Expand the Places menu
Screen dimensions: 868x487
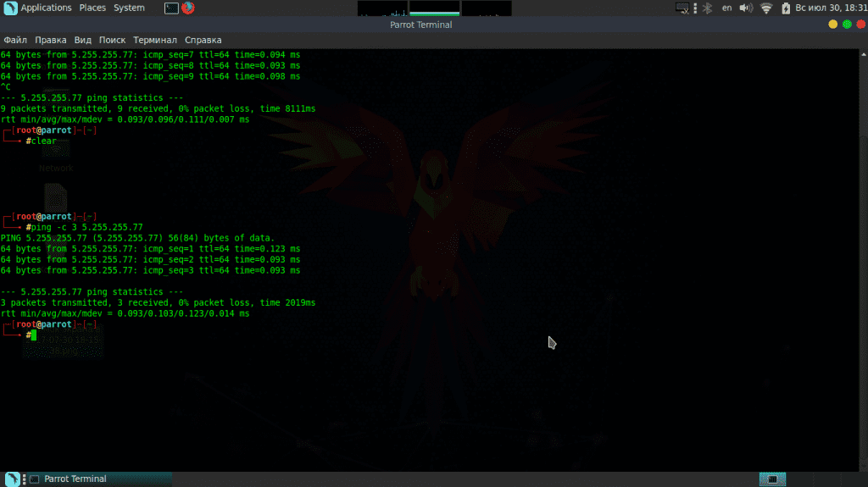92,8
